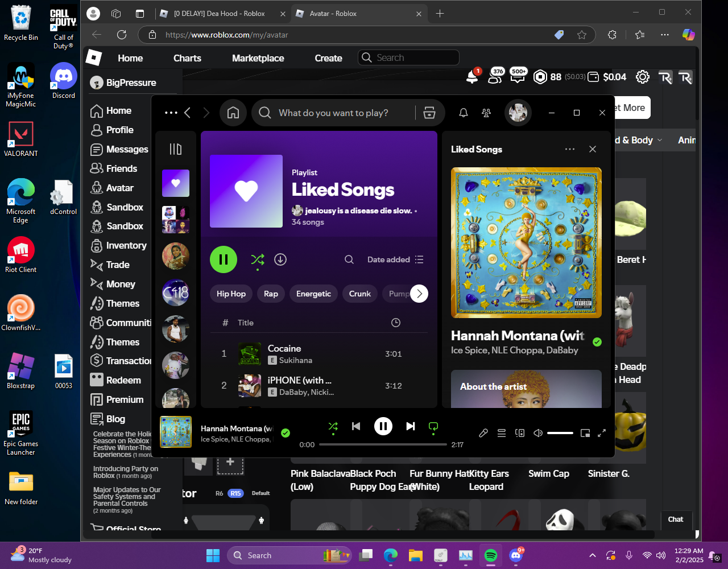Image resolution: width=728 pixels, height=569 pixels.
Task: Open Roblox notifications bell
Action: 472,77
